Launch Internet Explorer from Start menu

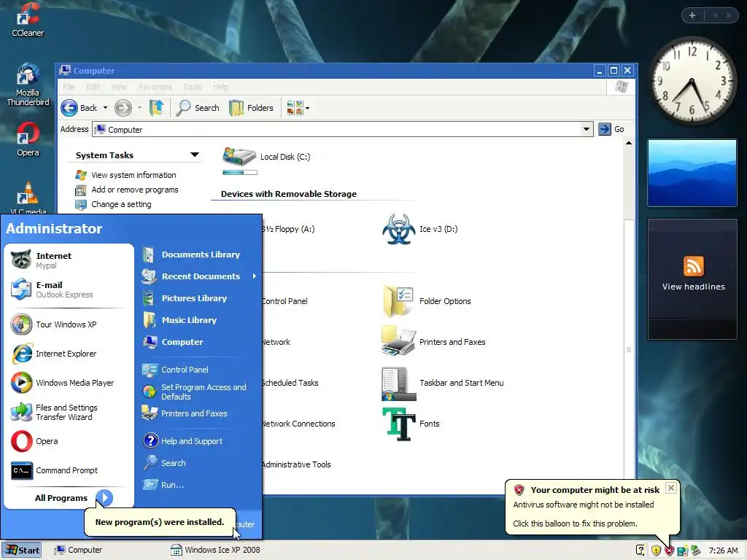(x=68, y=354)
